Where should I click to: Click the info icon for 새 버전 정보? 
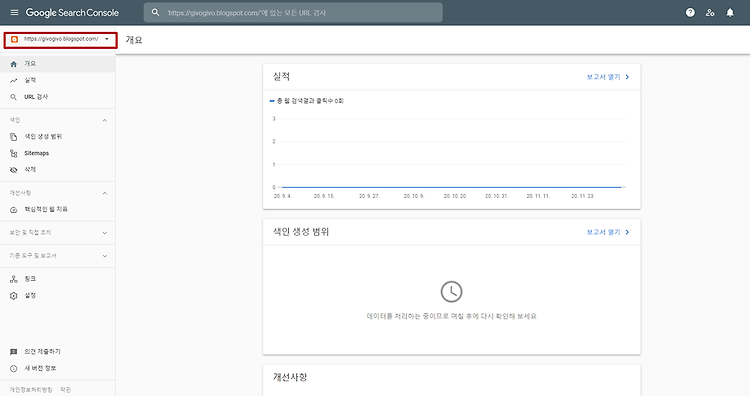pos(13,369)
